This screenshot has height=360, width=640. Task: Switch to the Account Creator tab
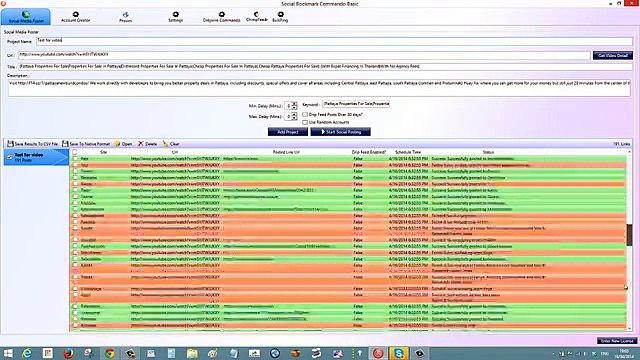[x=76, y=17]
